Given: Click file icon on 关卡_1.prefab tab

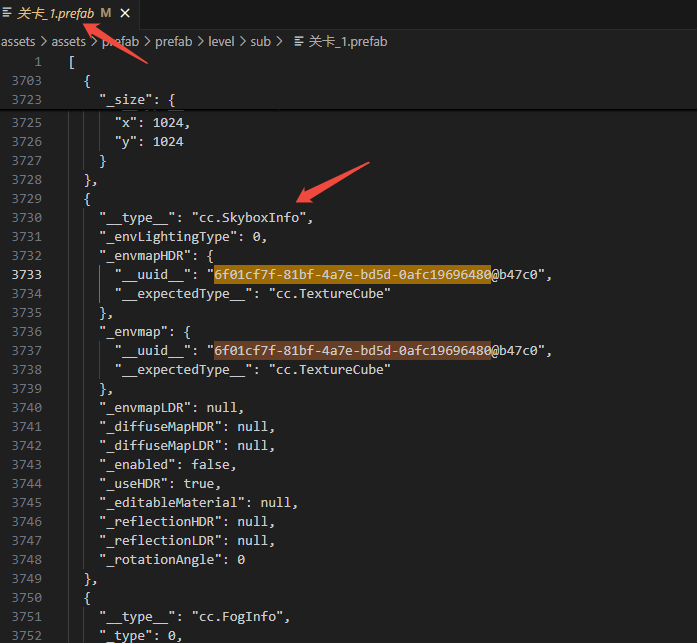Looking at the screenshot, I should coord(7,13).
